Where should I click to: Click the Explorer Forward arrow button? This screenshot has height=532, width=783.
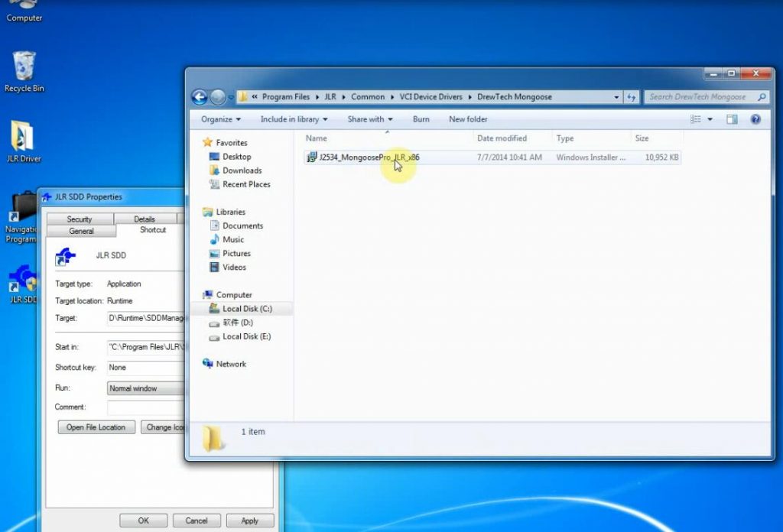pyautogui.click(x=217, y=97)
